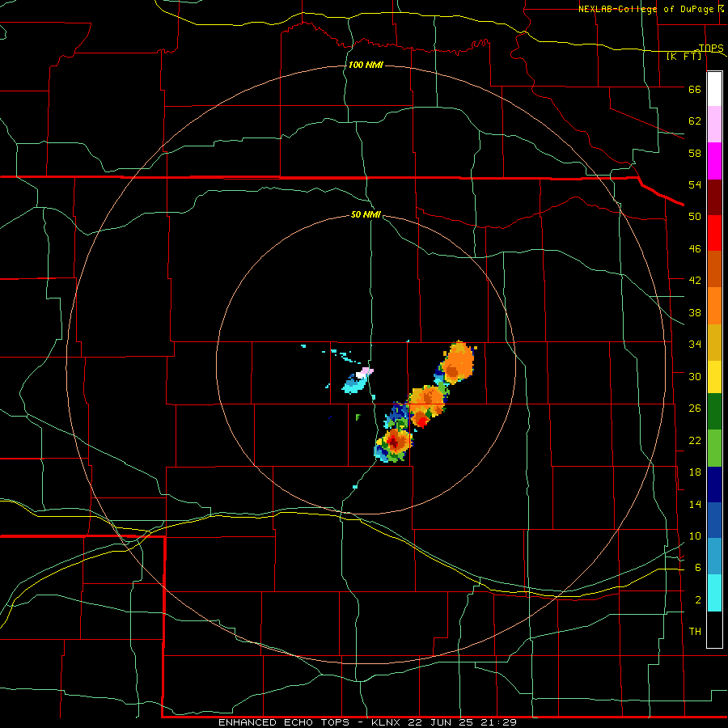Click the '42' legend value
Viewport: 728px width, 728px height.
[x=695, y=281]
